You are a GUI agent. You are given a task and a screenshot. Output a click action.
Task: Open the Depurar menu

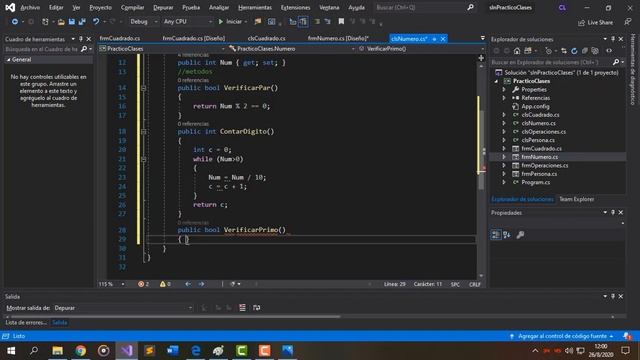163,8
